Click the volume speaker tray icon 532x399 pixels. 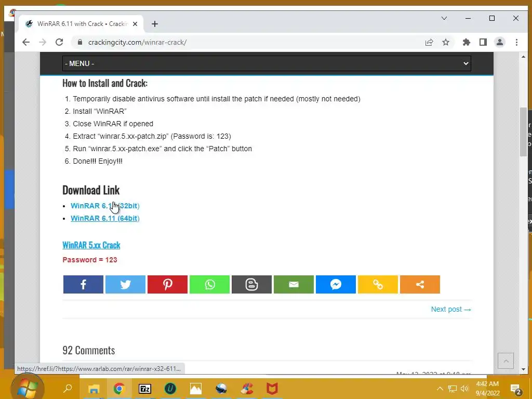pyautogui.click(x=464, y=389)
